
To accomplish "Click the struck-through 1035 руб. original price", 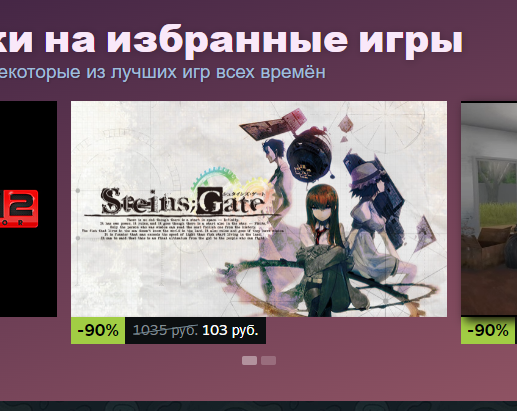I will tap(165, 330).
